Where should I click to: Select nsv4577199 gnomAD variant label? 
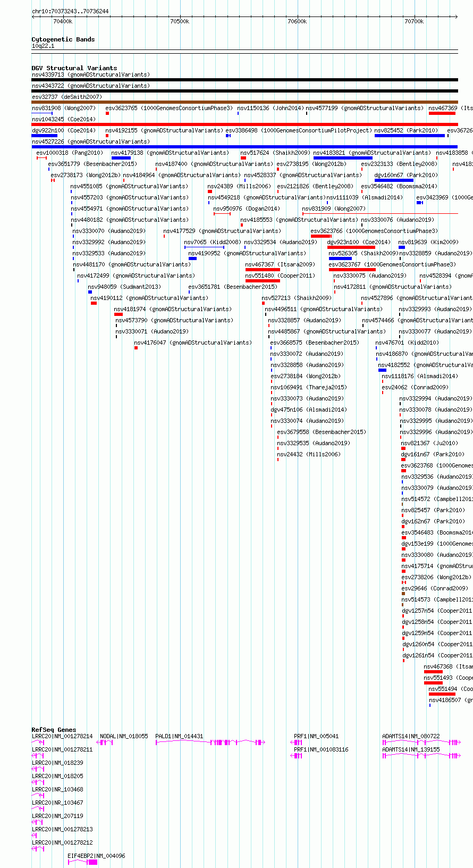click(365, 108)
